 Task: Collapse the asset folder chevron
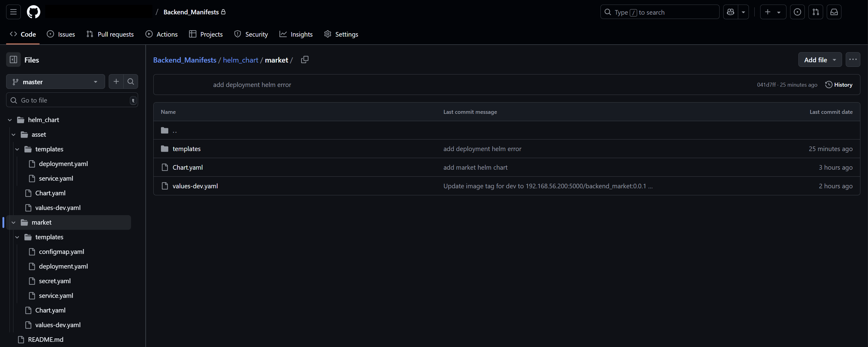pos(13,135)
